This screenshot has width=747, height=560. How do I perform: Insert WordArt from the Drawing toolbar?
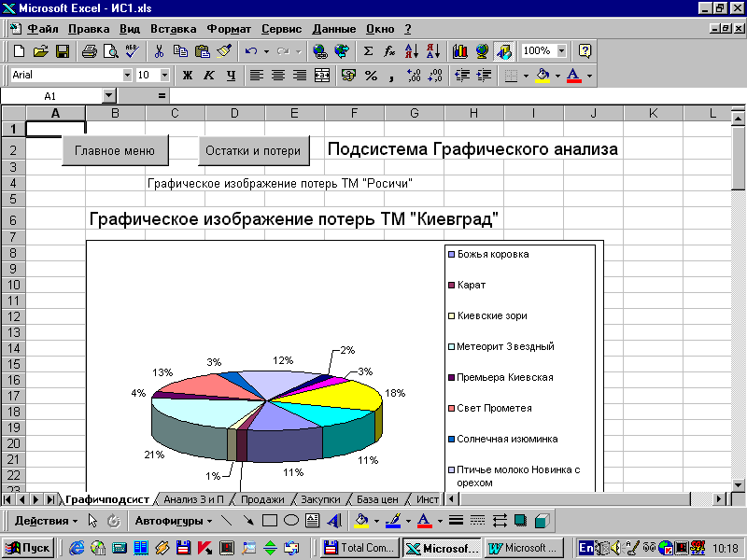click(x=333, y=521)
